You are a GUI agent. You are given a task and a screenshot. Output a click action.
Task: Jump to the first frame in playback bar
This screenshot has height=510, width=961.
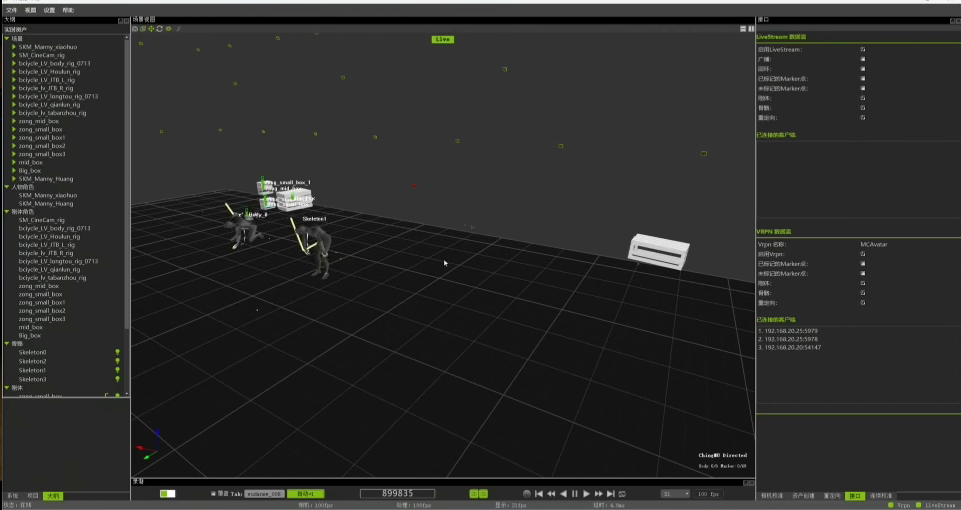[x=538, y=494]
